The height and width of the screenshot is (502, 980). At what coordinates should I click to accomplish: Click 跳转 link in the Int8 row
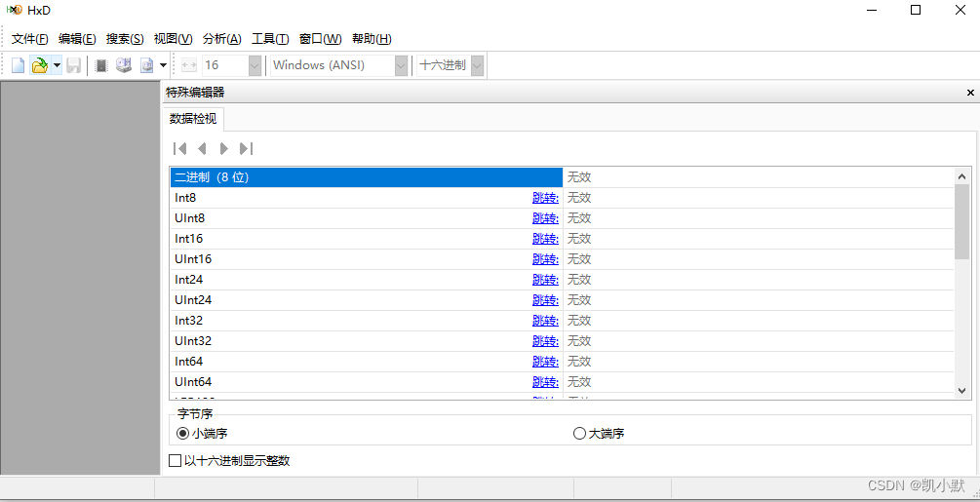(x=546, y=198)
